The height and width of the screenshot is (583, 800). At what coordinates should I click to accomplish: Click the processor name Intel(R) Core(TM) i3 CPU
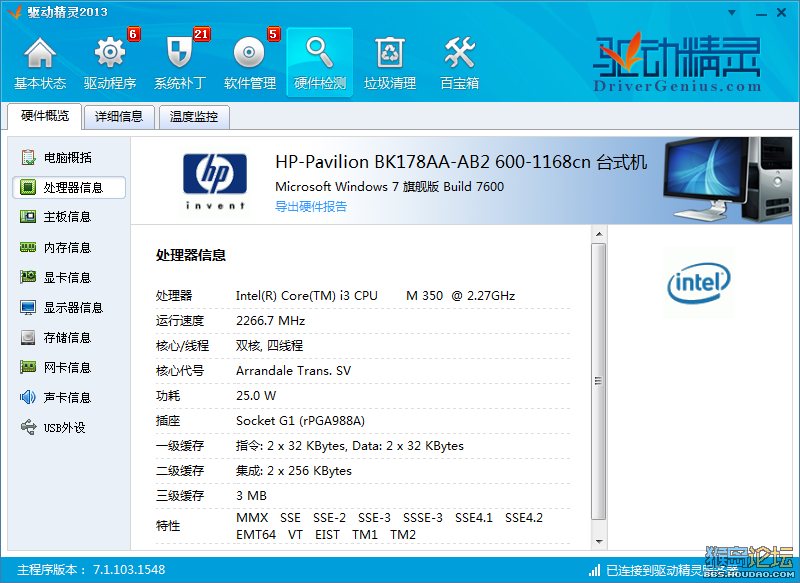tap(307, 295)
